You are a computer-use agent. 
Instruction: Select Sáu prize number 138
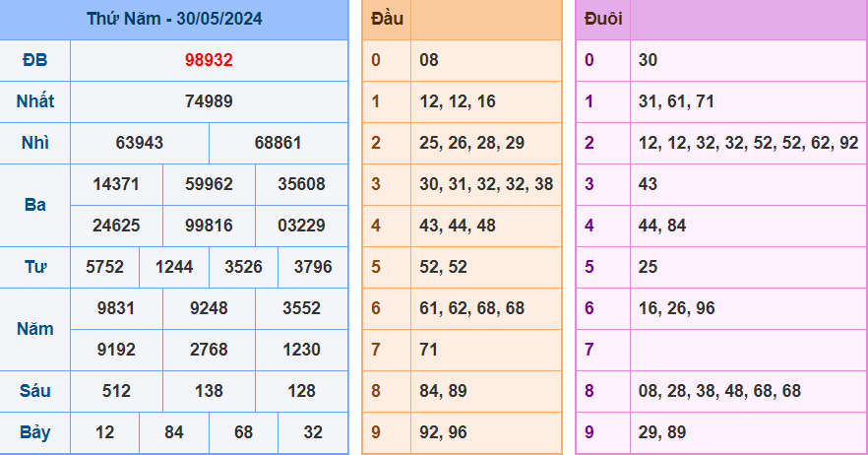209,391
